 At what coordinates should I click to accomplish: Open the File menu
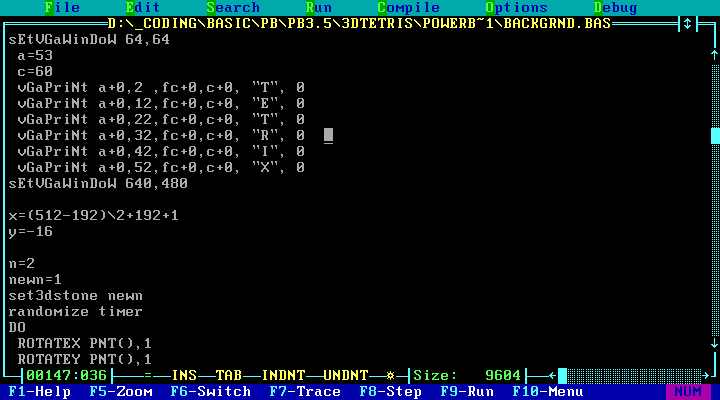pos(62,8)
